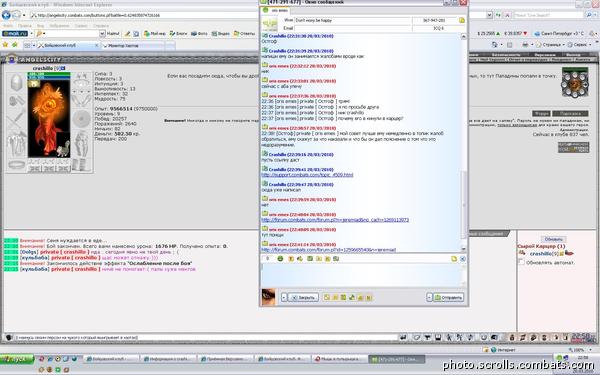
Task: Click the Закрыть button in the messenger
Action: coord(303,297)
